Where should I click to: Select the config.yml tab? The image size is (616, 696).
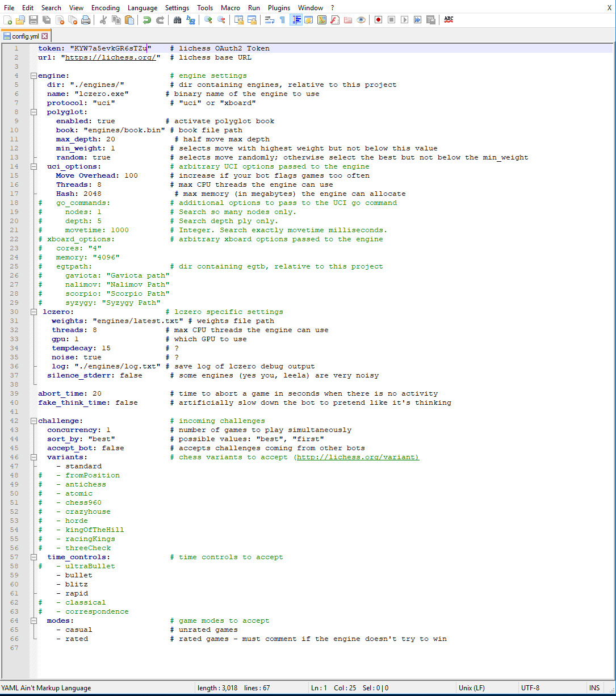pyautogui.click(x=25, y=34)
